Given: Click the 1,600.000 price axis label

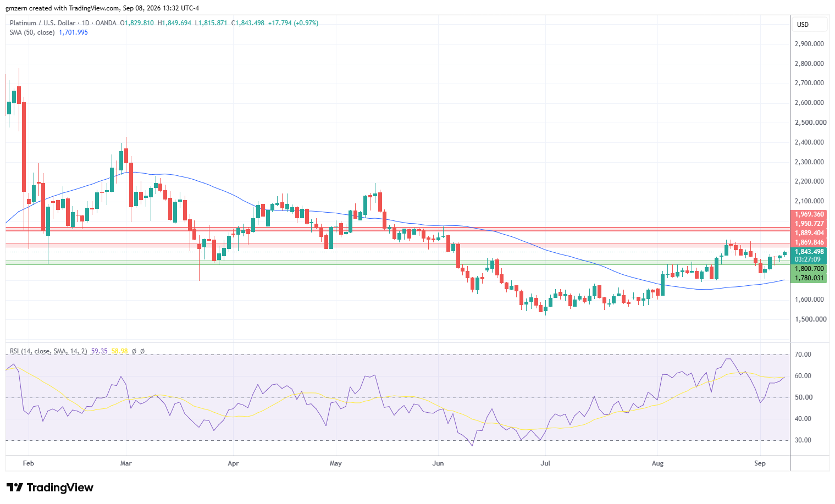Looking at the screenshot, I should click(809, 300).
